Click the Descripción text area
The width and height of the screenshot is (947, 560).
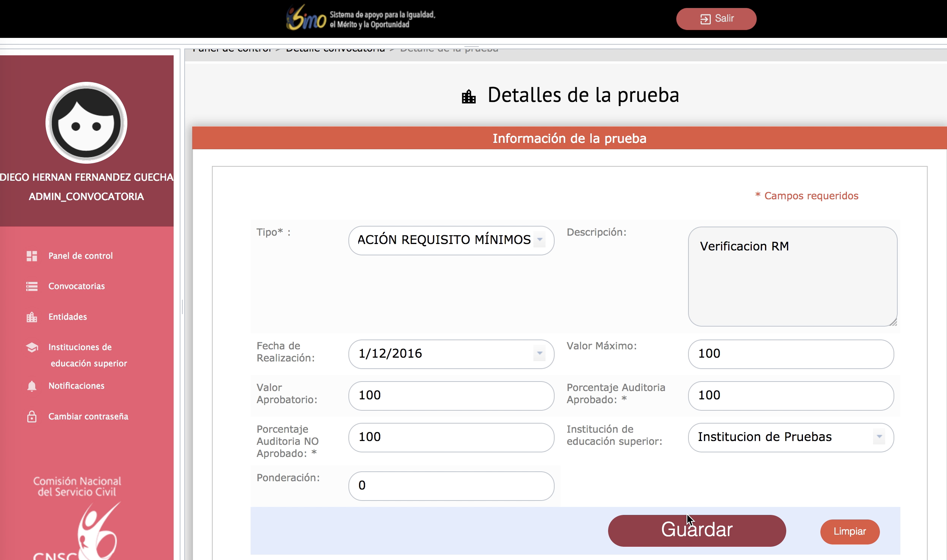792,277
